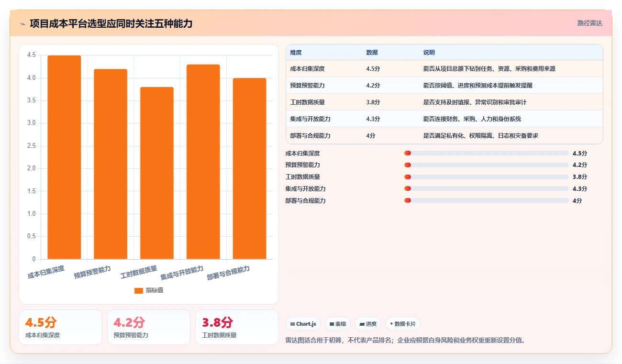Click the 4.5 y-axis tick label
Image resolution: width=622 pixels, height=364 pixels.
pos(32,55)
